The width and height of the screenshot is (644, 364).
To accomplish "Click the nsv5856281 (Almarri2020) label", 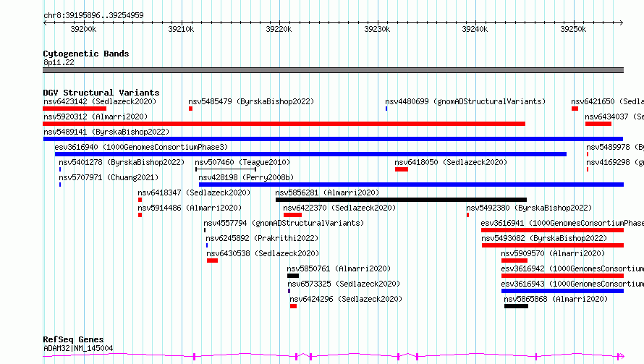I will [x=327, y=192].
